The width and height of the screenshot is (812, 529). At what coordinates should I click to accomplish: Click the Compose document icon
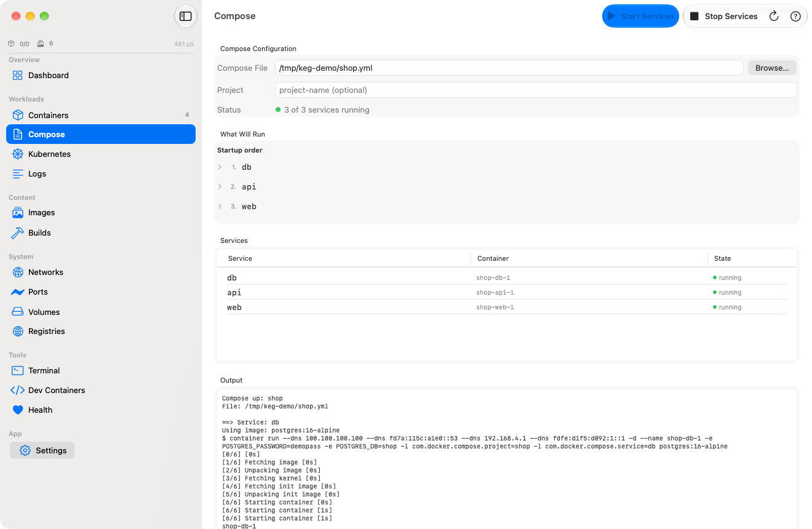tap(18, 134)
